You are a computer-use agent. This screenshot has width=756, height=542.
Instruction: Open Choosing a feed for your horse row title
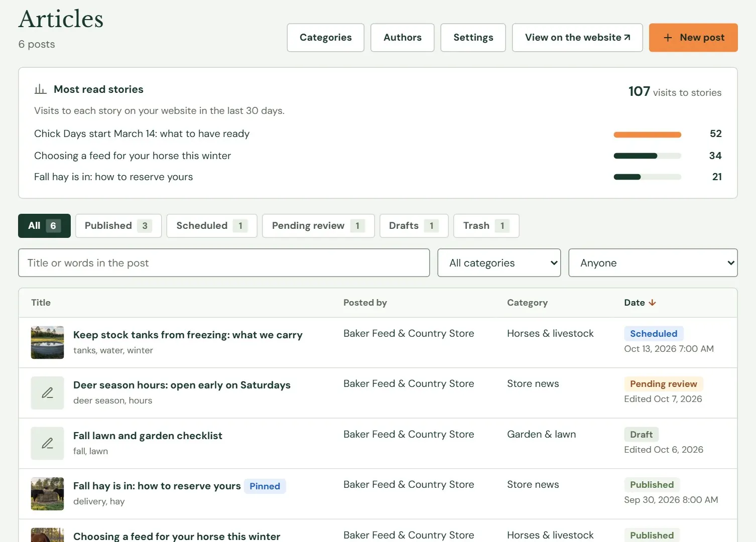coord(177,536)
